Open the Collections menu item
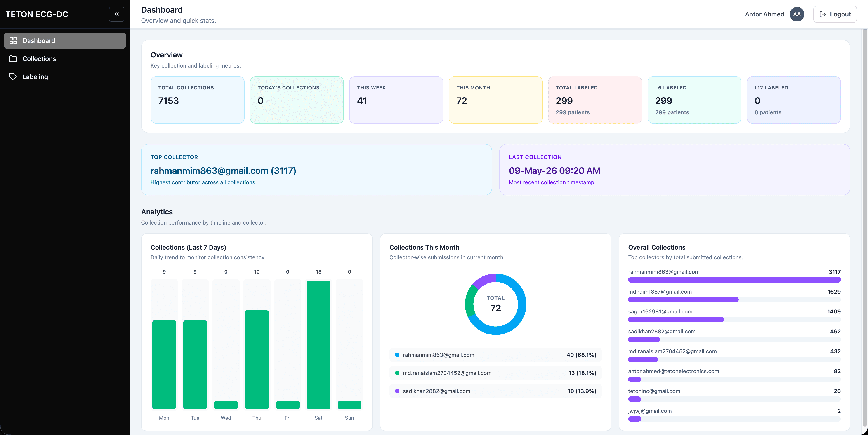The height and width of the screenshot is (435, 868). [x=65, y=58]
